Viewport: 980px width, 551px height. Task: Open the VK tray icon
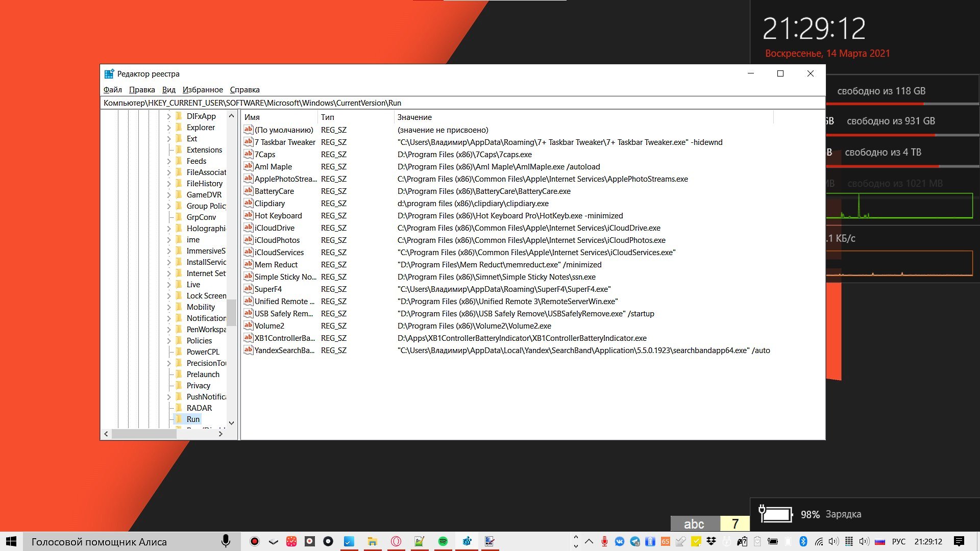pyautogui.click(x=620, y=541)
